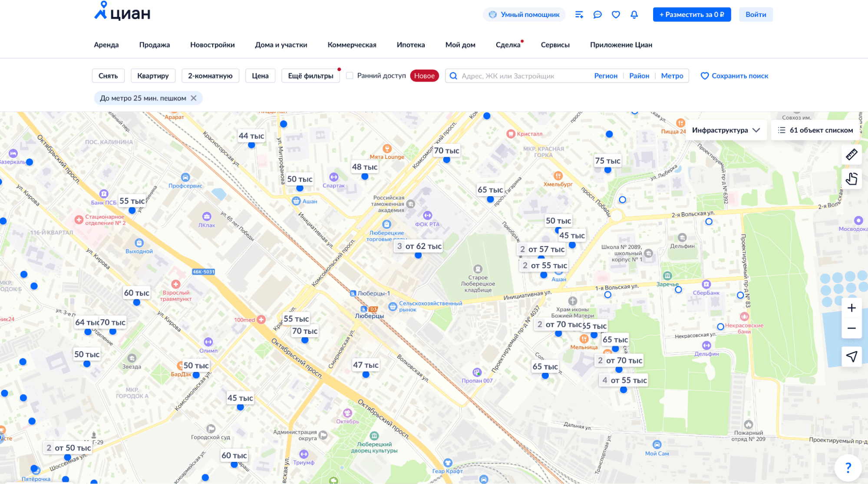Click the Войти login button
Screen dimensions: 868x484
(756, 14)
